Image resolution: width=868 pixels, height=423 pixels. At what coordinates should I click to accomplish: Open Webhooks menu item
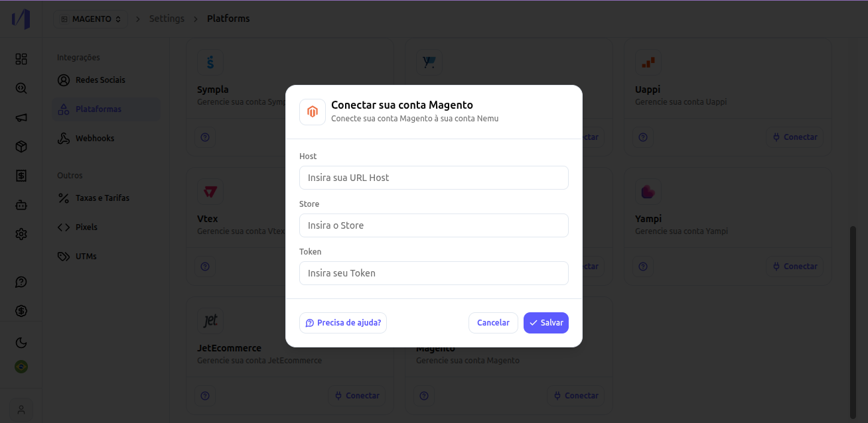[x=106, y=139]
